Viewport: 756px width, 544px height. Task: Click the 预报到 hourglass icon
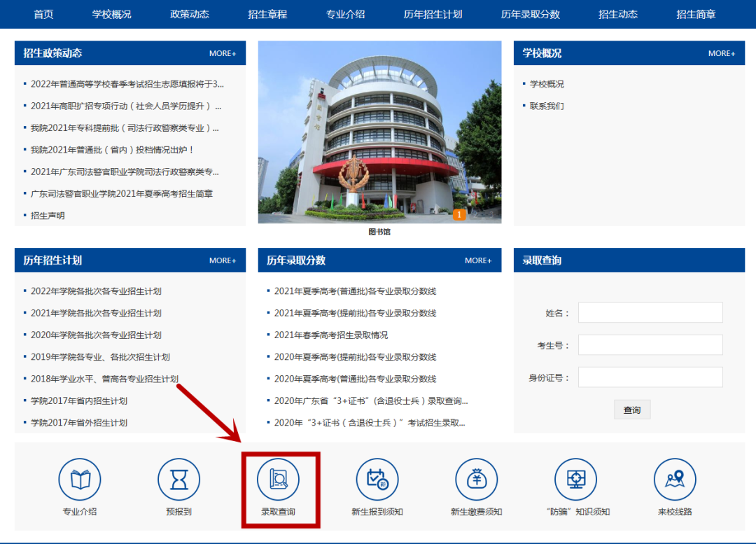pyautogui.click(x=179, y=480)
